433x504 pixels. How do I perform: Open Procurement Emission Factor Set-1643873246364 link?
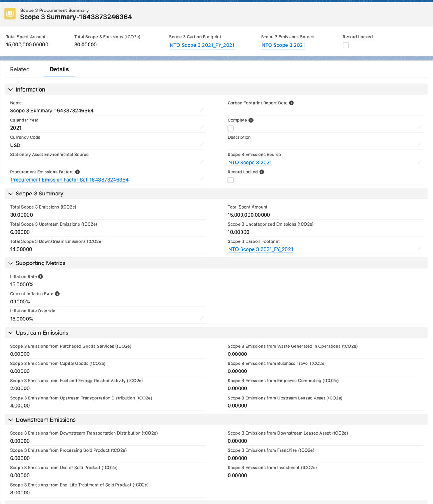click(69, 180)
